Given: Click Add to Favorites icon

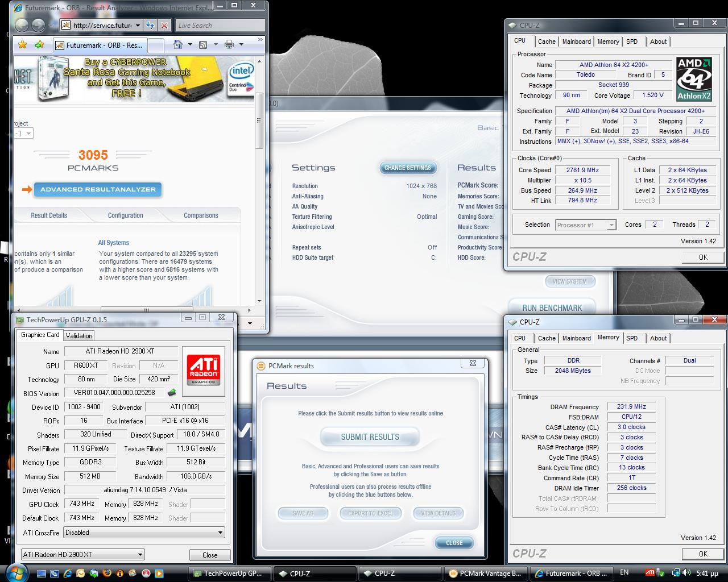Looking at the screenshot, I should pyautogui.click(x=39, y=44).
